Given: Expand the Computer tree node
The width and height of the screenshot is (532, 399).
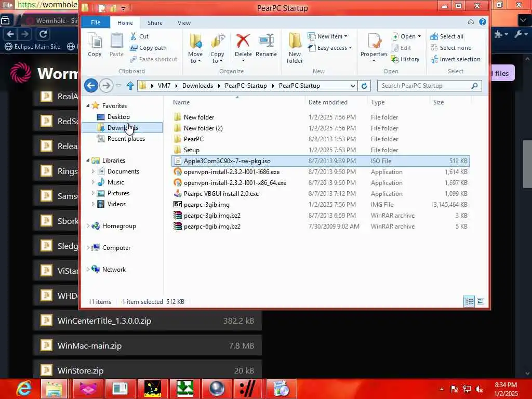Looking at the screenshot, I should [x=88, y=248].
